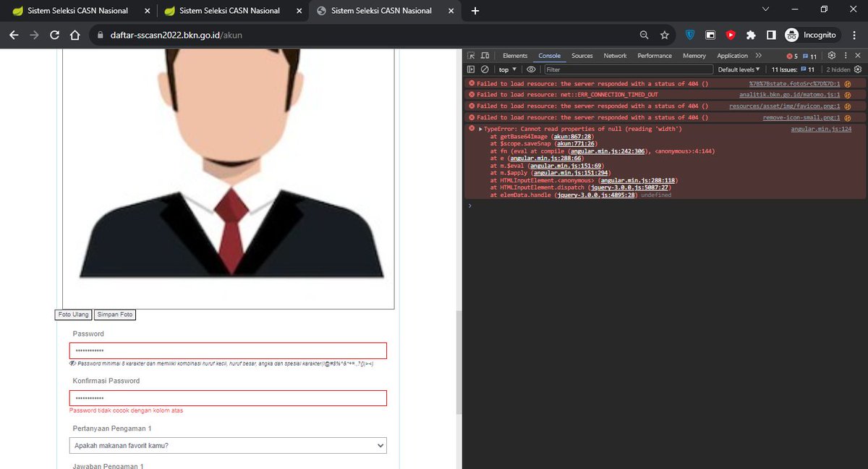Viewport: 868px width, 469px height.
Task: Toggle the browser side panel
Action: 771,35
